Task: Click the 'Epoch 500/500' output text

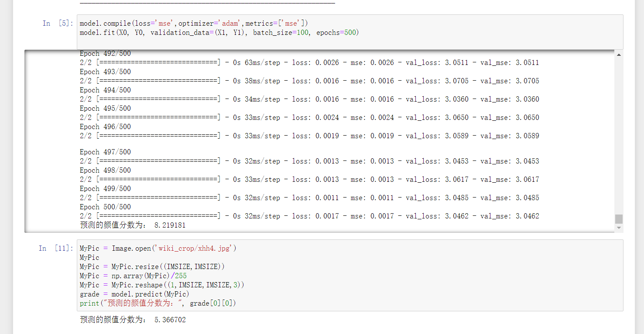Action: [x=105, y=207]
